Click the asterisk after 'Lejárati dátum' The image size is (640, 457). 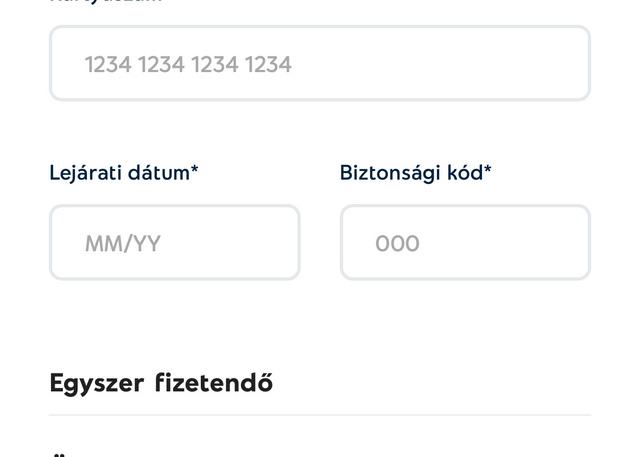(194, 170)
